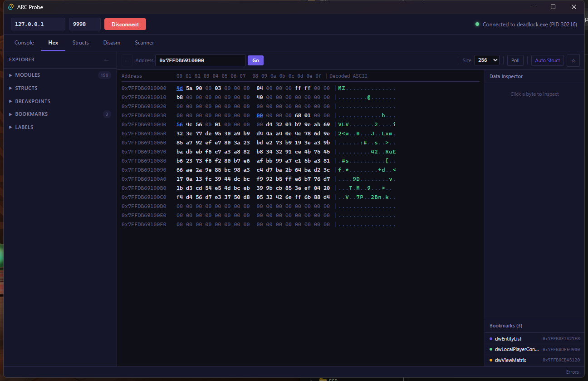Screen dimensions: 588x381
Task: Click the Auto Struct button
Action: tap(548, 60)
